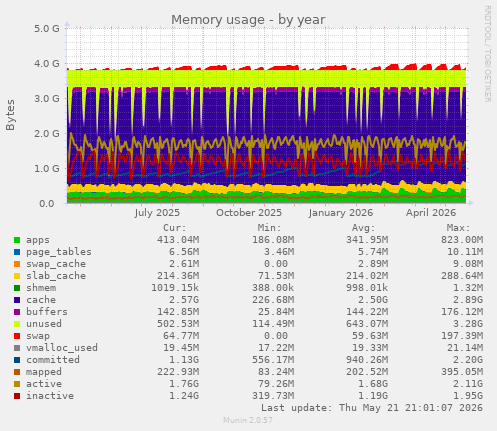Click the RRDTOOL / TOBI OETIKER watermark

487,54
